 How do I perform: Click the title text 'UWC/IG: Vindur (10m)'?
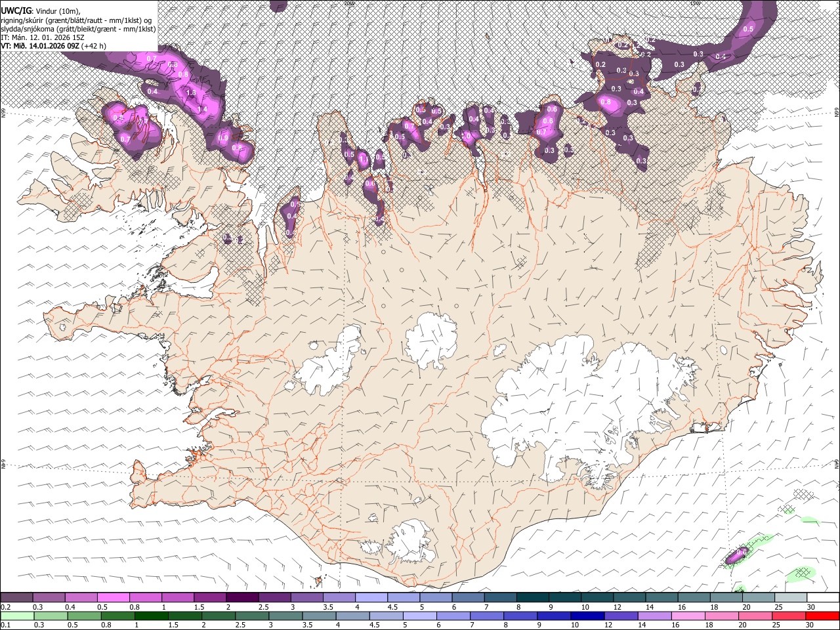click(x=40, y=10)
